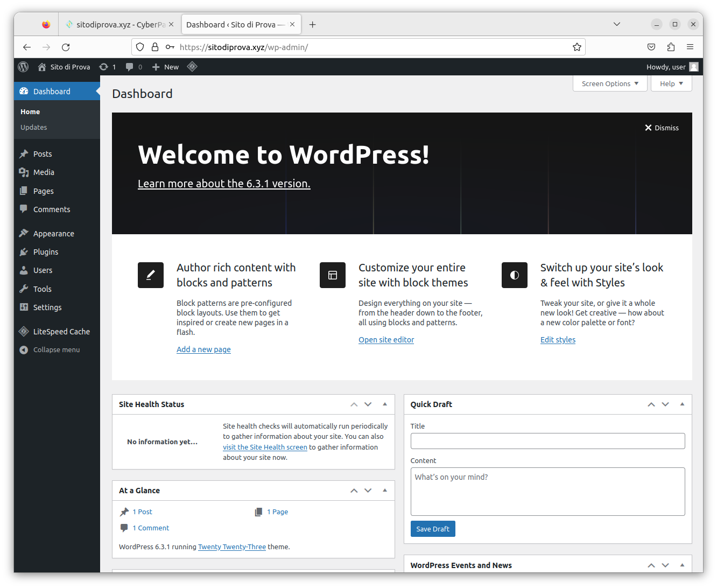
Task: Open the 1 Post link
Action: (x=142, y=512)
